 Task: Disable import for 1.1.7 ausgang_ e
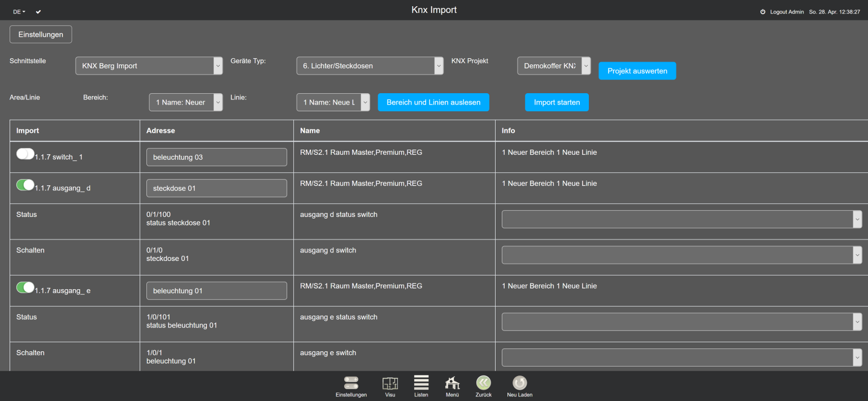pos(25,287)
